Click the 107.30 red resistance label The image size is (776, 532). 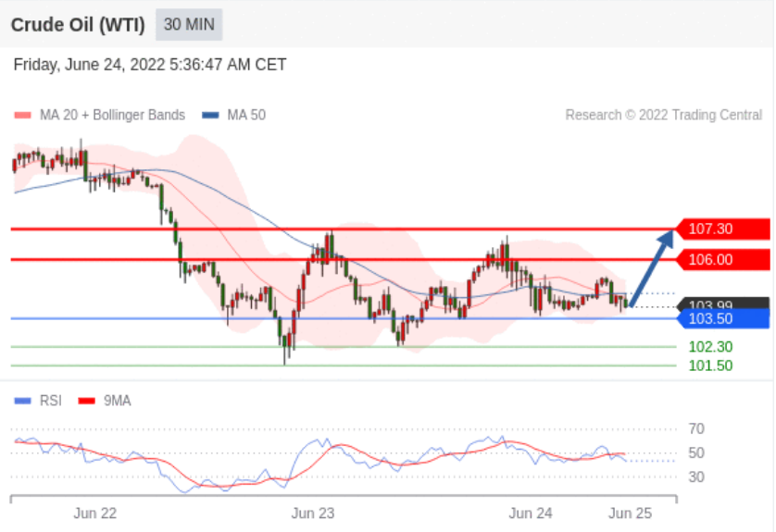[723, 229]
